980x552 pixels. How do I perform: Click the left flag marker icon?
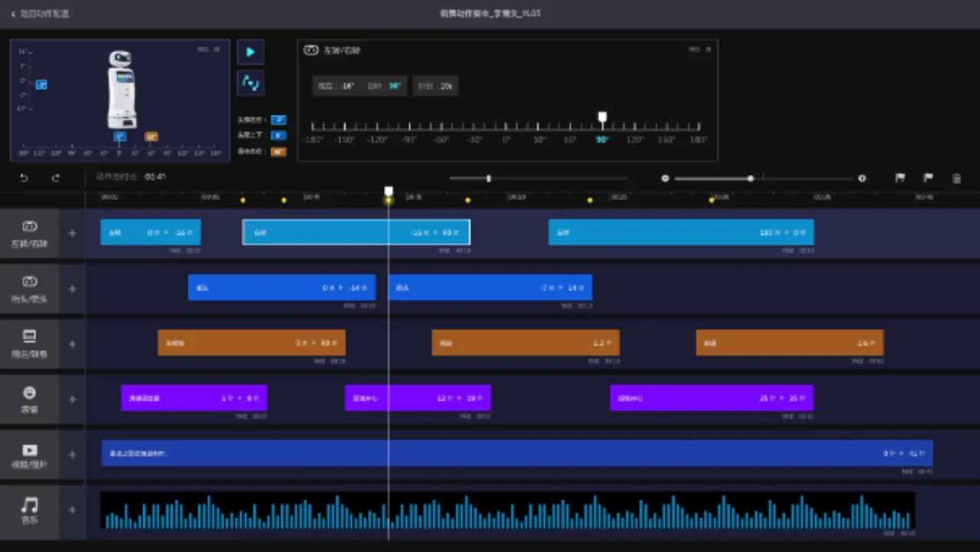point(900,178)
